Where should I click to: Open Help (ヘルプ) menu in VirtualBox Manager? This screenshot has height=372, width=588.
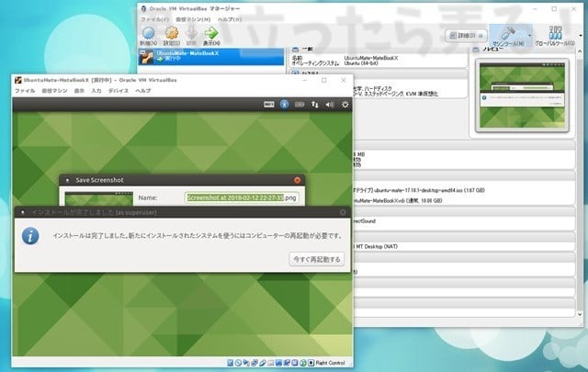click(x=230, y=19)
